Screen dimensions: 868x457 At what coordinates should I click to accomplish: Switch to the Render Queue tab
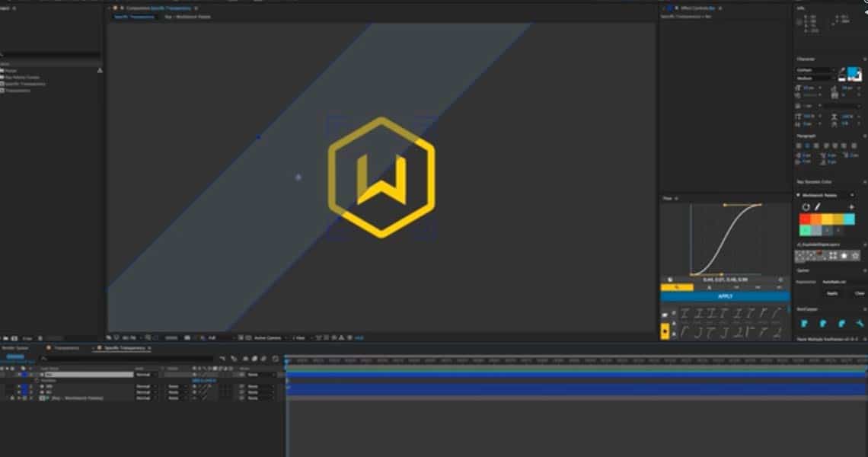(17, 348)
